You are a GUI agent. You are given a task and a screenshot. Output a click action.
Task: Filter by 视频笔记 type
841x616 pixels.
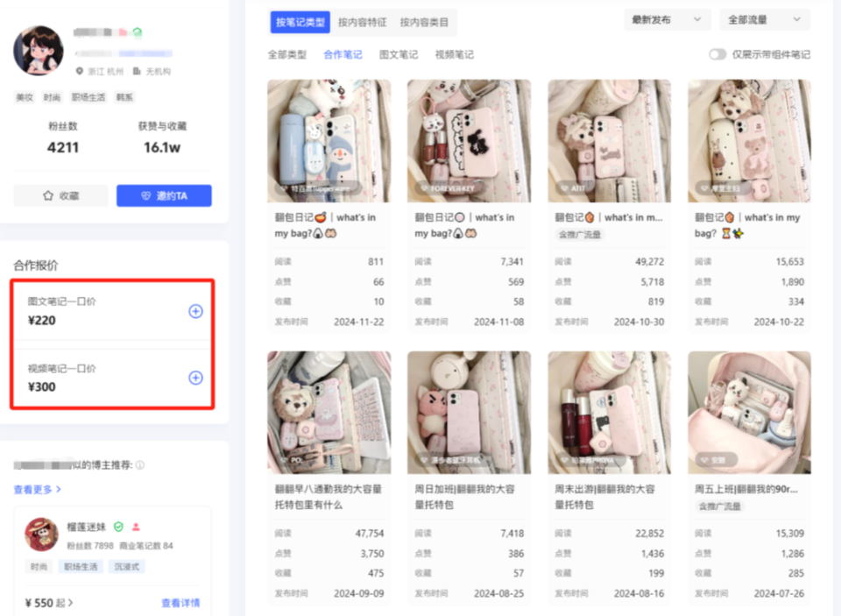[x=454, y=54]
